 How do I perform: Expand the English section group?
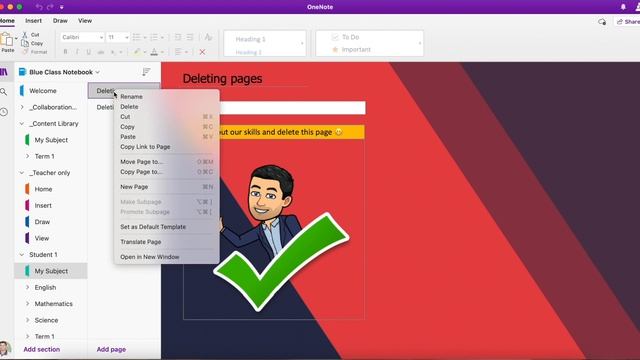27,287
